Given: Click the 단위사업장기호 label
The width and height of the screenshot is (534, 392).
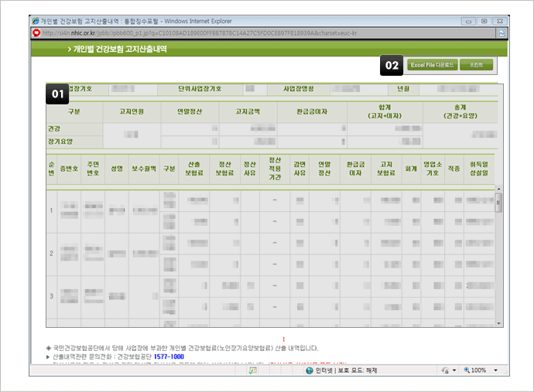Looking at the screenshot, I should (x=200, y=89).
